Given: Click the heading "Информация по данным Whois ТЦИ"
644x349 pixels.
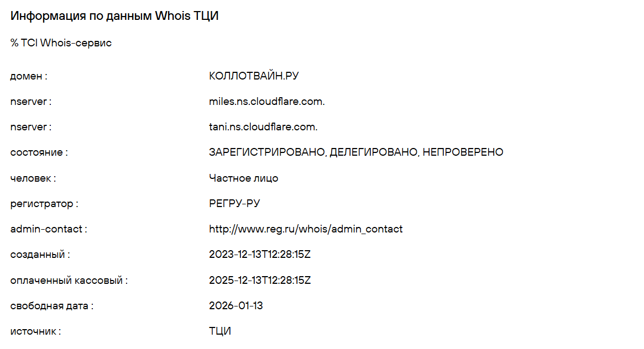Looking at the screenshot, I should [114, 16].
